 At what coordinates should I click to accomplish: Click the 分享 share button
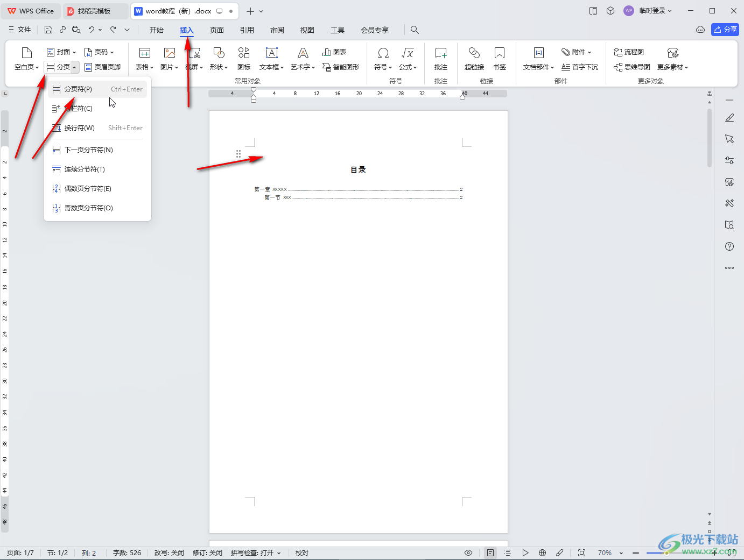[x=725, y=30]
